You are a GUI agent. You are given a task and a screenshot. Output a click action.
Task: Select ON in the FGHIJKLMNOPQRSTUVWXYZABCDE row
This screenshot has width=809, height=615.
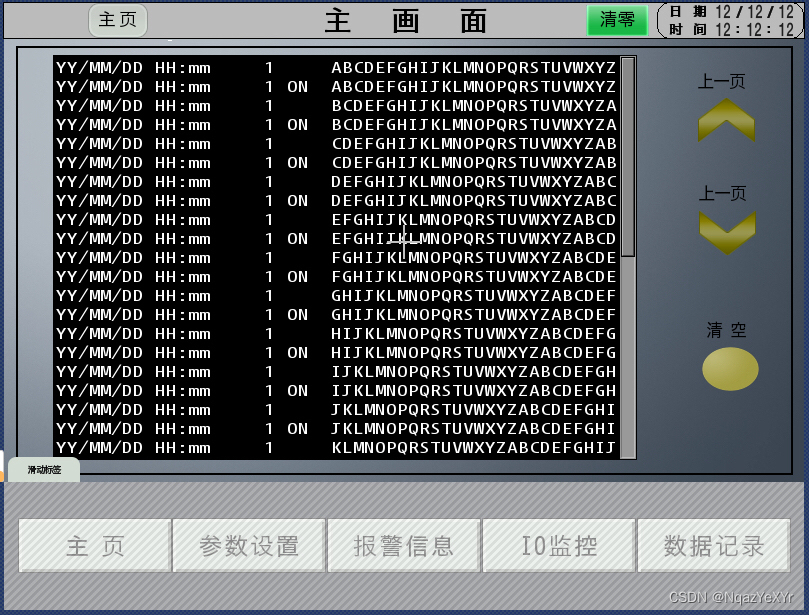tap(298, 277)
